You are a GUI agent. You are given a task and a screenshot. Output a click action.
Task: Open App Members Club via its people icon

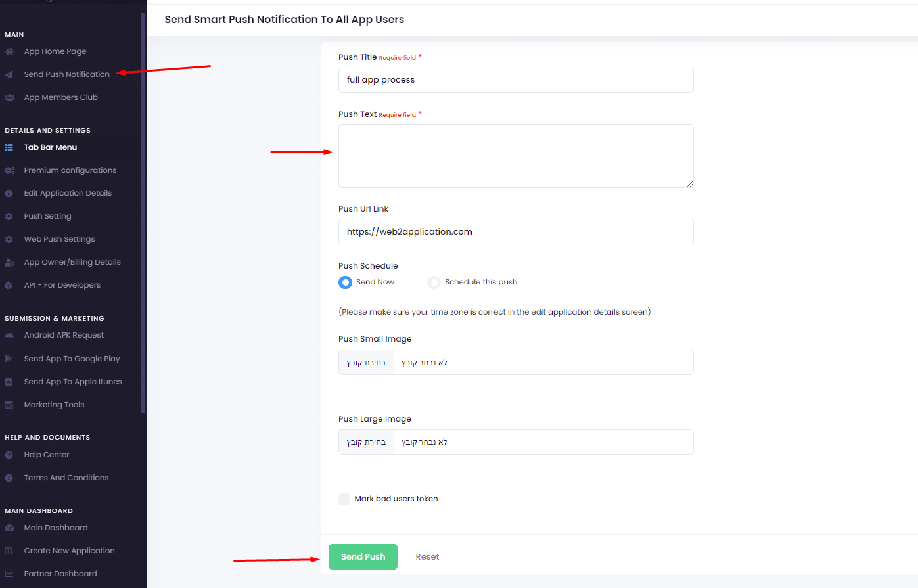(x=11, y=97)
